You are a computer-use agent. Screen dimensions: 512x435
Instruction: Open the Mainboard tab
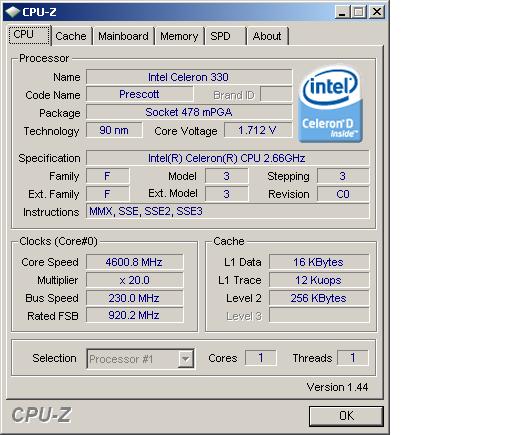point(123,36)
